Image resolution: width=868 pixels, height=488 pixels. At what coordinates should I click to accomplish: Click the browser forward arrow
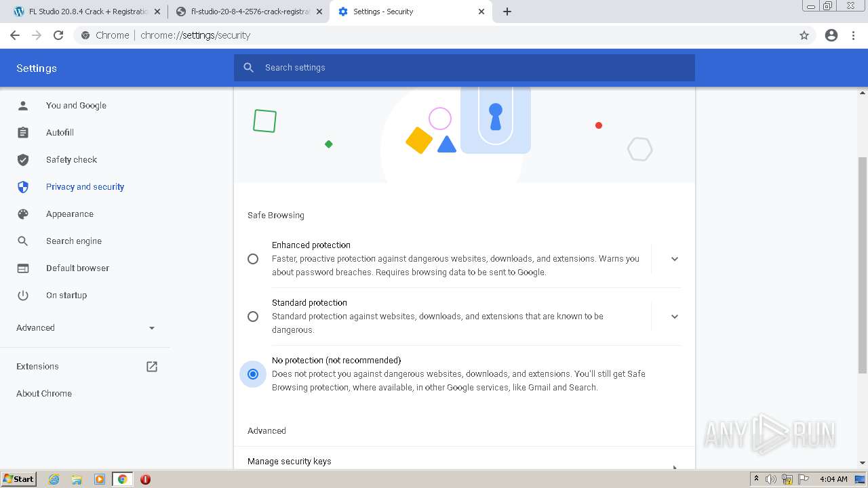37,35
